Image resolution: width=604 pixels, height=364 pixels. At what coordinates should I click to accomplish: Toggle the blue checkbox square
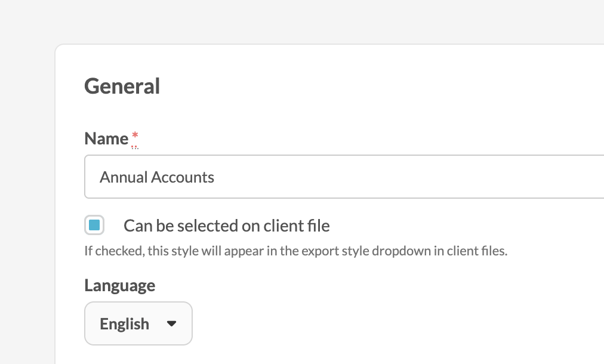pos(94,226)
